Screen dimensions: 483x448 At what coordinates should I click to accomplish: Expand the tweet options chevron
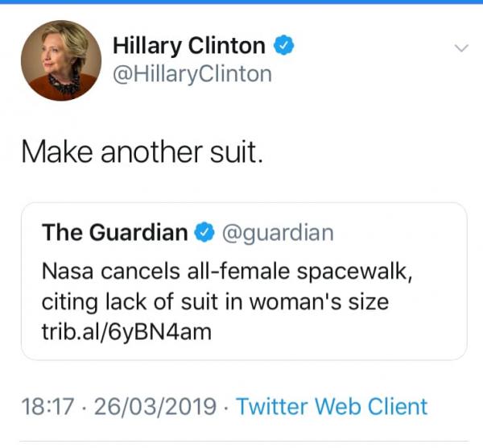pyautogui.click(x=460, y=49)
